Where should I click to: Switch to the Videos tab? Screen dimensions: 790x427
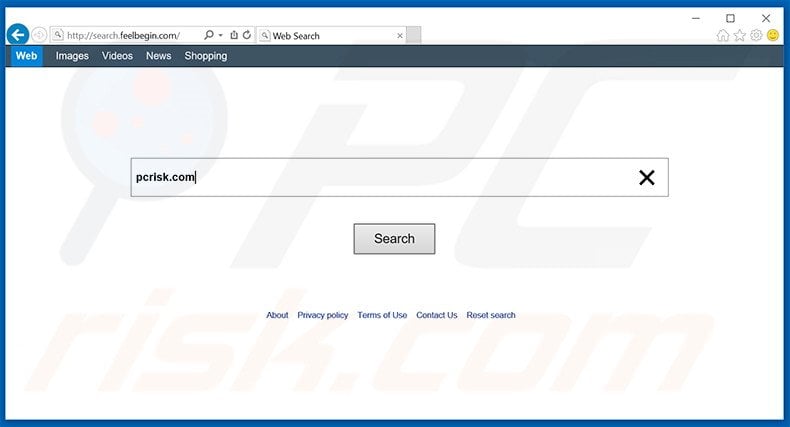pyautogui.click(x=117, y=56)
